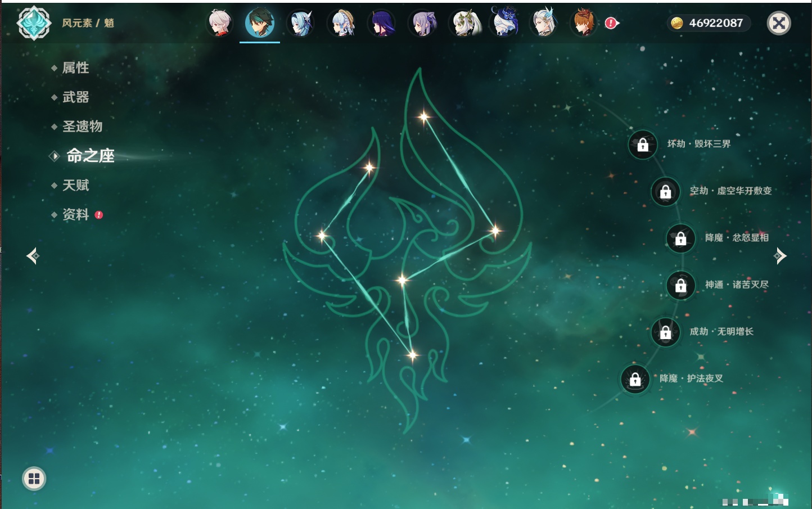Switch to the dark purple long-haired avatar
Screen dimensions: 812x509
(382, 23)
